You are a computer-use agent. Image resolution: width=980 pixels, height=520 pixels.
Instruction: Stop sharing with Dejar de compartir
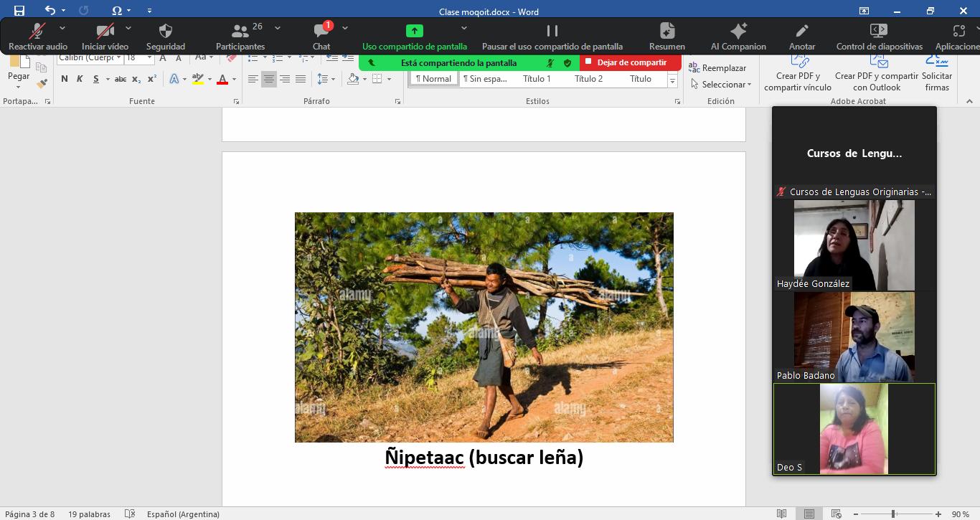coord(631,62)
